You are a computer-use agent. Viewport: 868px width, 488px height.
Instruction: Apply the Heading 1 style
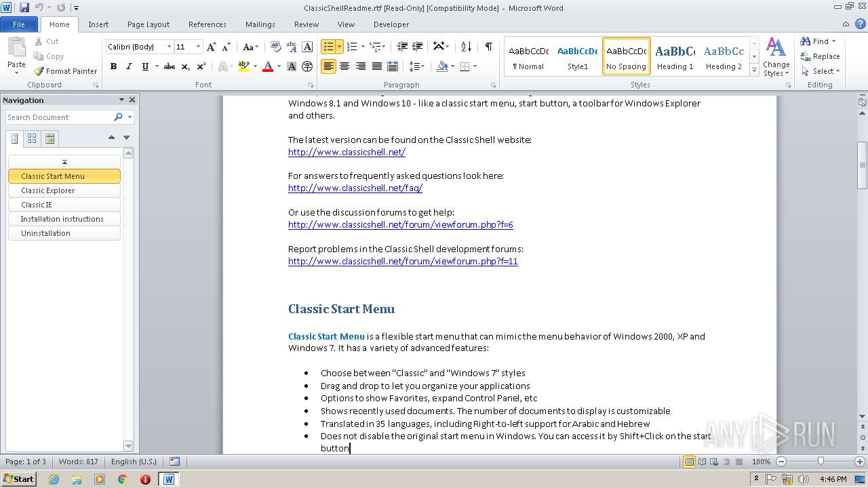coord(675,56)
